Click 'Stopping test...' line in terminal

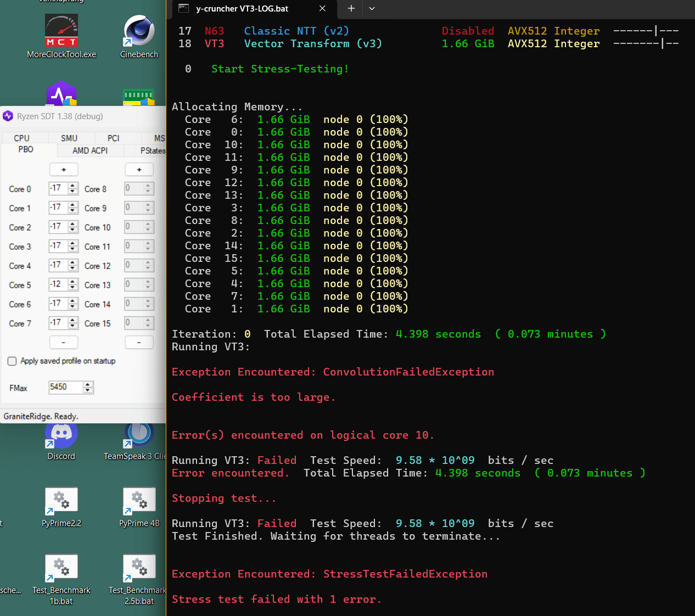[224, 498]
